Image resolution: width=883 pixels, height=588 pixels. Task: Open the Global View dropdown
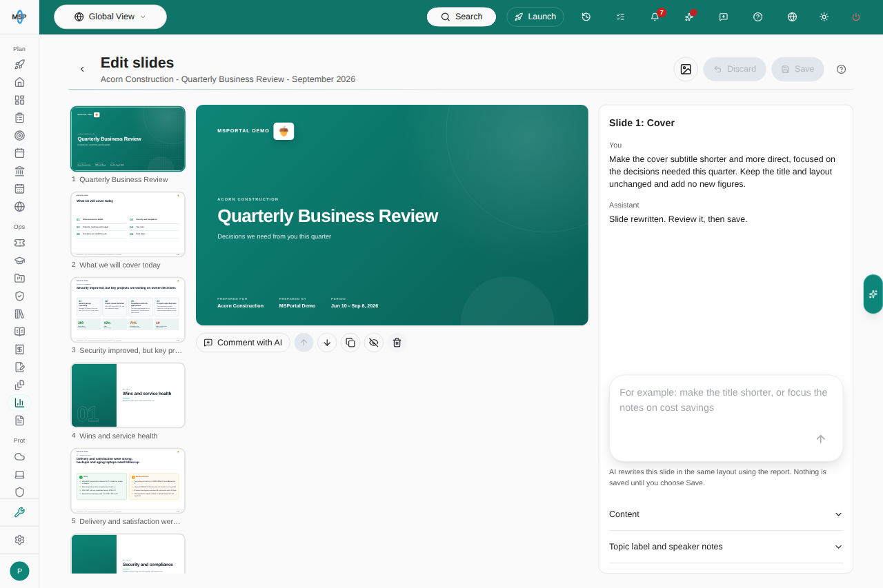[110, 17]
